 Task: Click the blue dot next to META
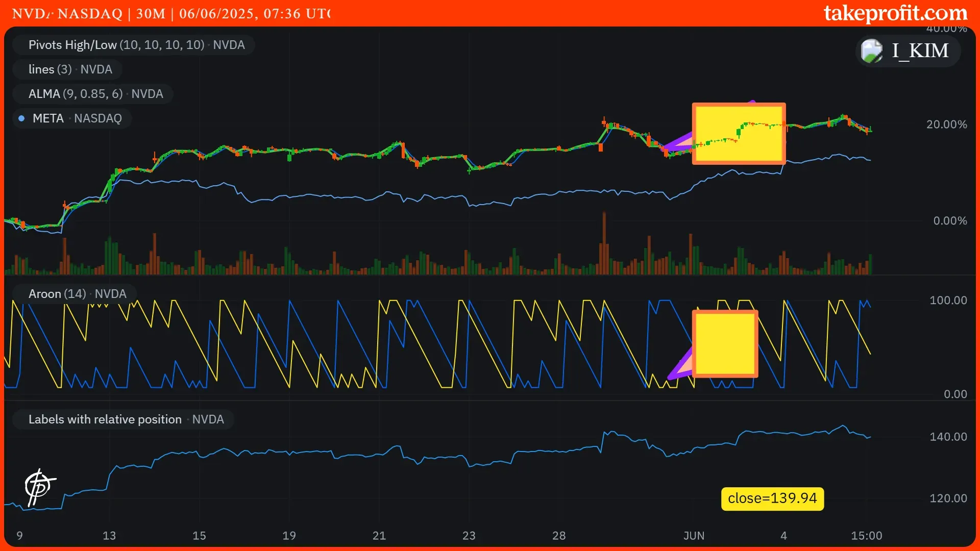pos(21,118)
